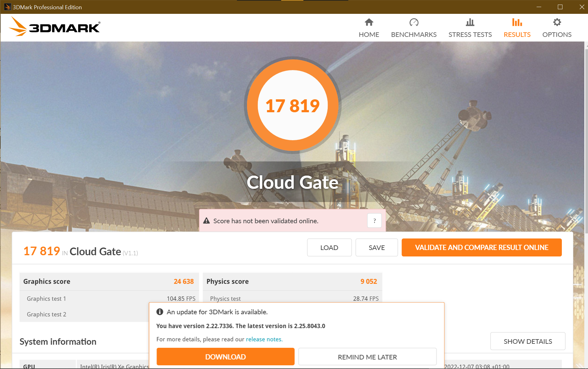Click the Home house icon
The image size is (588, 369).
click(x=369, y=22)
